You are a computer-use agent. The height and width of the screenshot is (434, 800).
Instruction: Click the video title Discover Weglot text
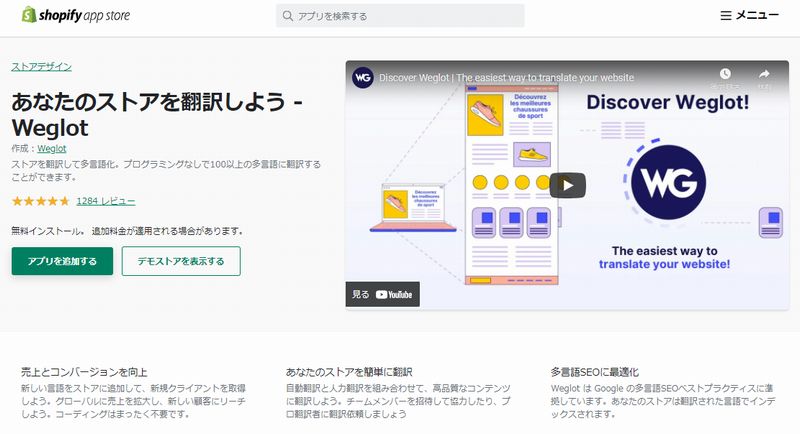(x=506, y=78)
